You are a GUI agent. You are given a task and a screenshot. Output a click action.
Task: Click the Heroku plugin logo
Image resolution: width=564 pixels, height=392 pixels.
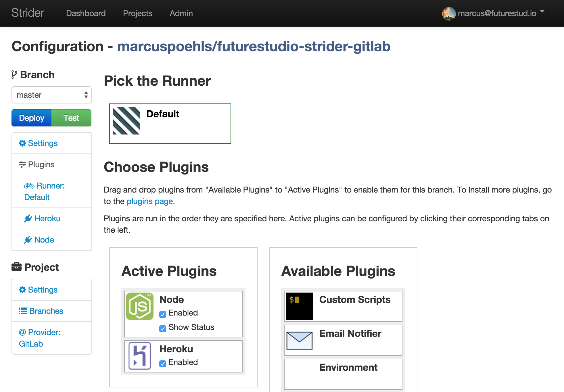point(140,356)
